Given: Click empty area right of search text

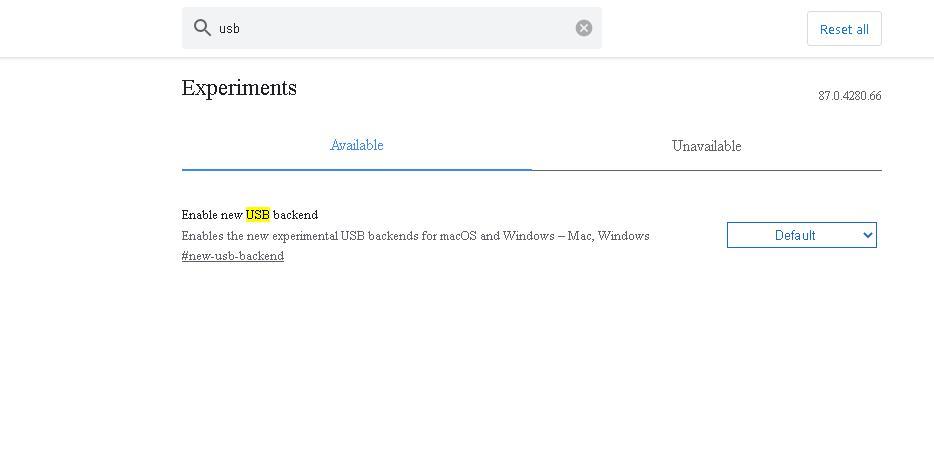Looking at the screenshot, I should click(405, 28).
